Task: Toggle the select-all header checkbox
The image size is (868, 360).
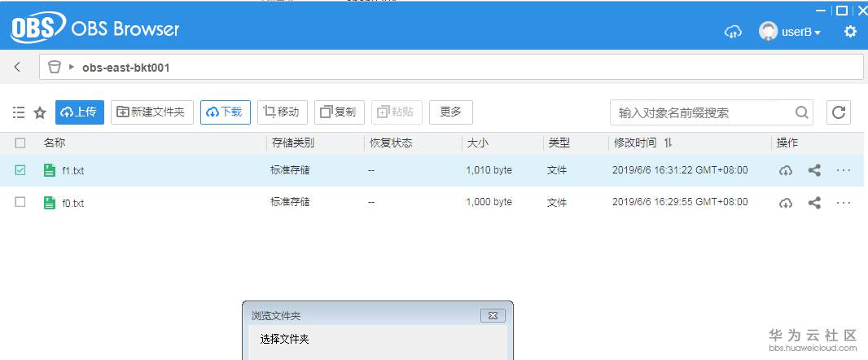Action: click(20, 143)
